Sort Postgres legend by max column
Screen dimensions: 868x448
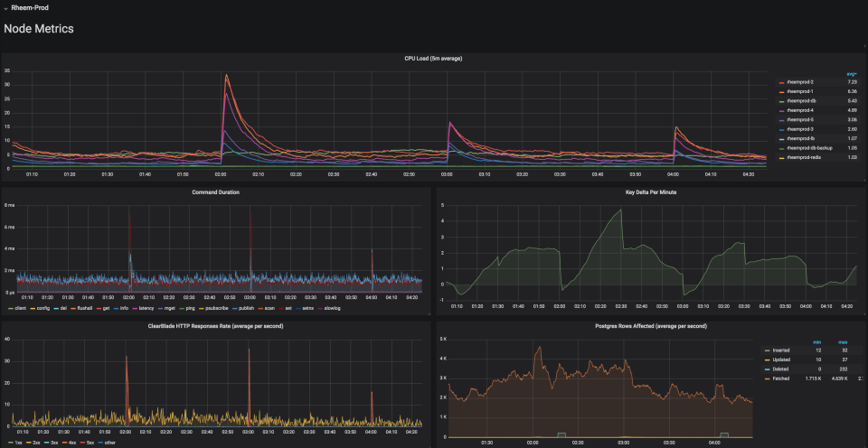[x=843, y=341]
